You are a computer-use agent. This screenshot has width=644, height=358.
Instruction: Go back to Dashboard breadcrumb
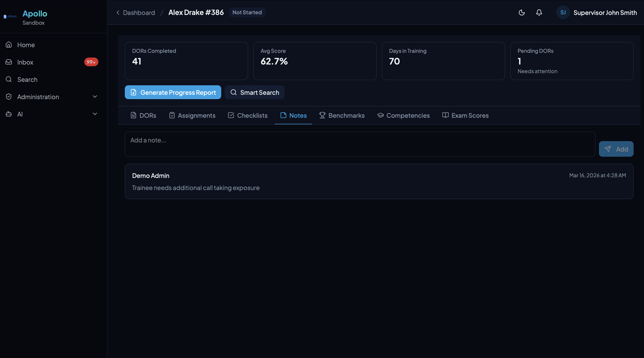[139, 13]
